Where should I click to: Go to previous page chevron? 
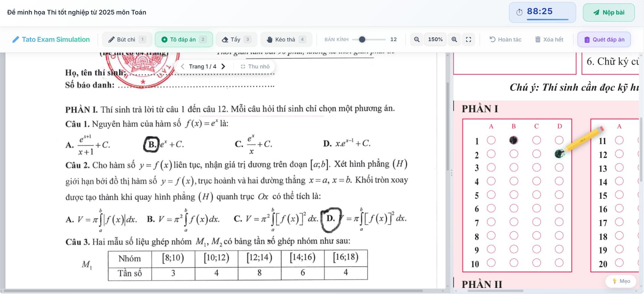pyautogui.click(x=183, y=66)
